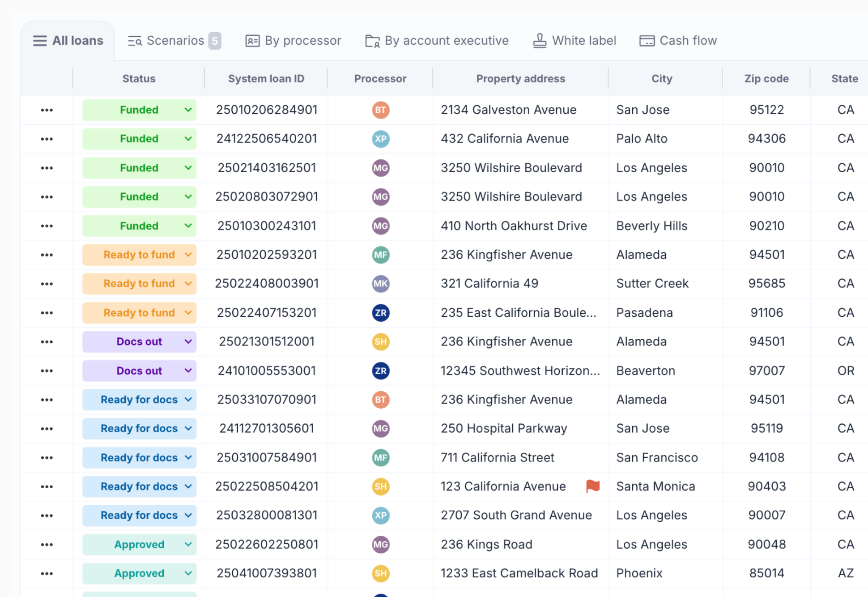
Task: Open row actions for loan 25010300243101
Action: click(47, 226)
